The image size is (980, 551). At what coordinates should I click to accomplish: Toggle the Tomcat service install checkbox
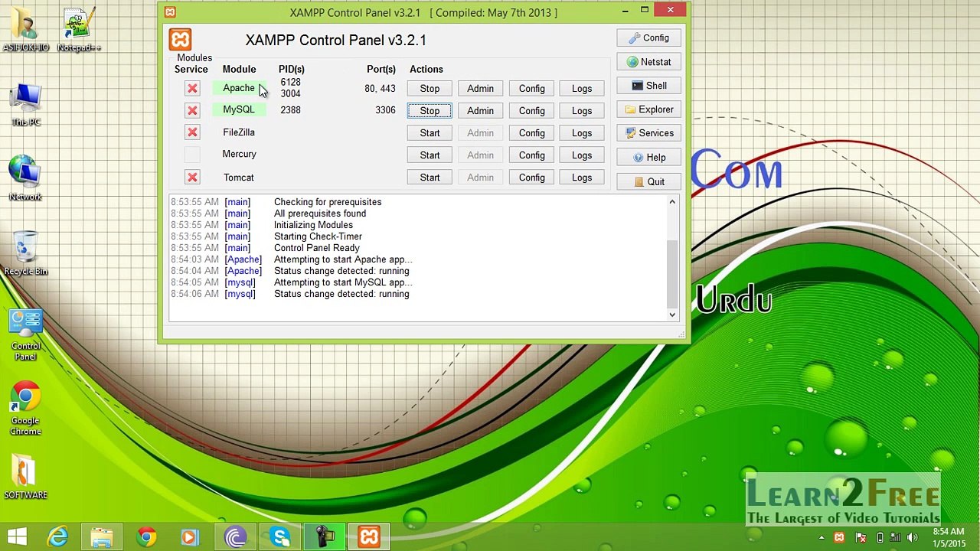pos(192,178)
